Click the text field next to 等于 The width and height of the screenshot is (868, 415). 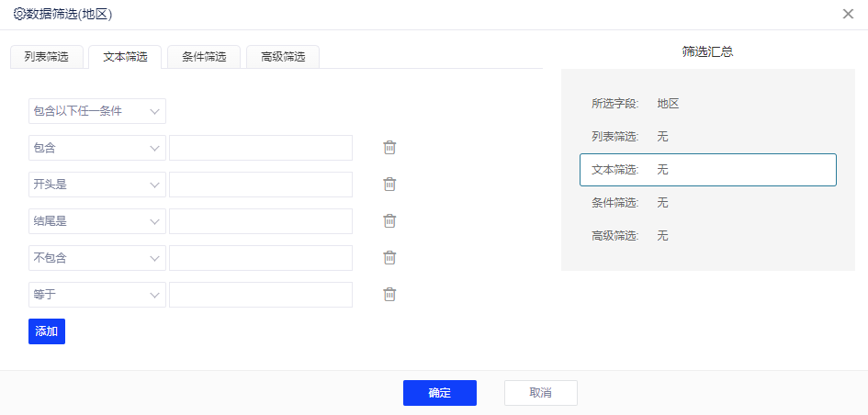tap(261, 295)
